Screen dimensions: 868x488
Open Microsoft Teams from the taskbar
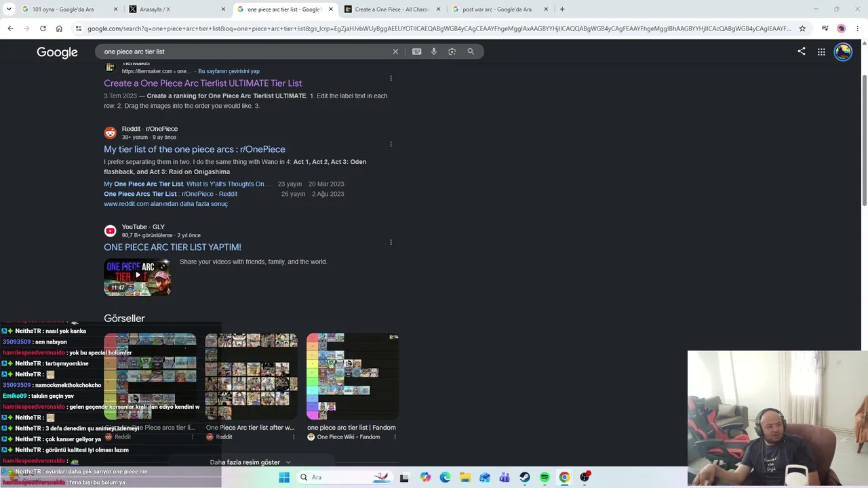coord(505,477)
